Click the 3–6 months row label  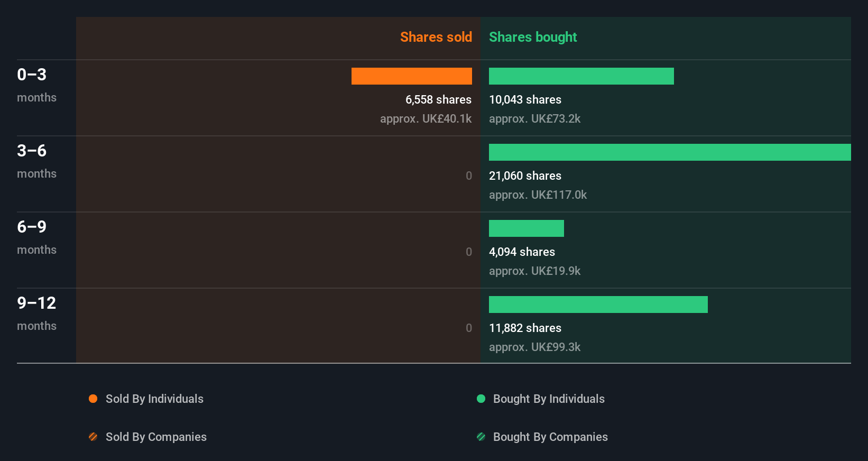coord(36,161)
